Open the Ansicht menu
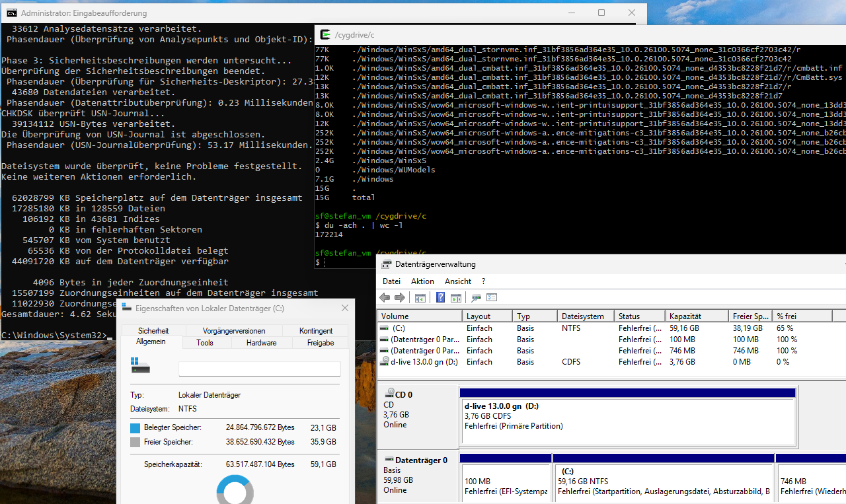 pos(458,281)
